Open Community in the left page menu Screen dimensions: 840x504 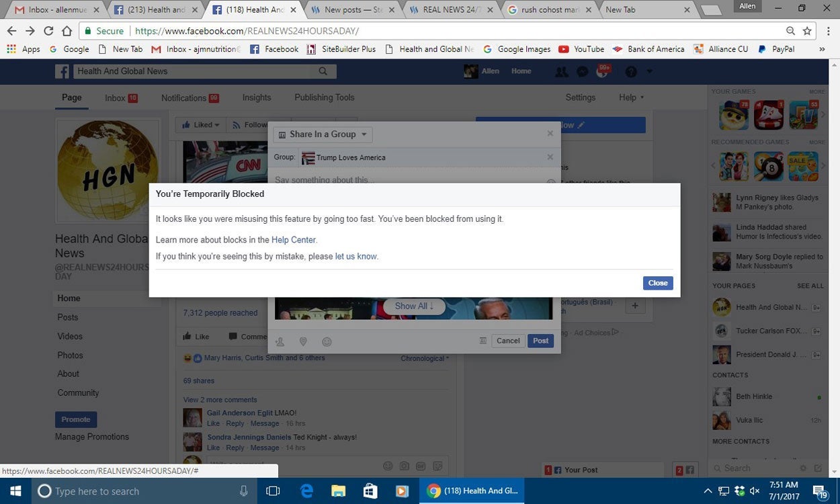point(78,392)
